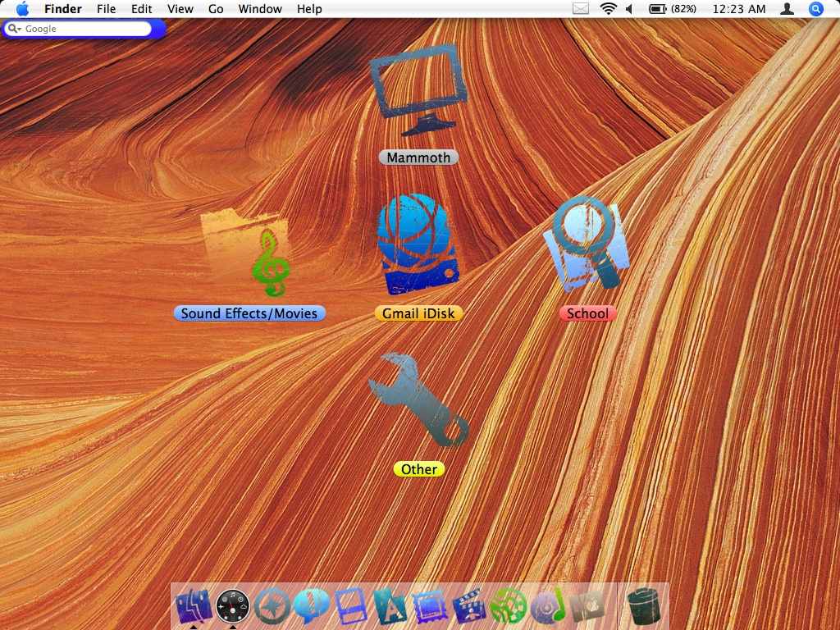Open the Wi-Fi status menu
The image size is (840, 630).
coord(608,8)
